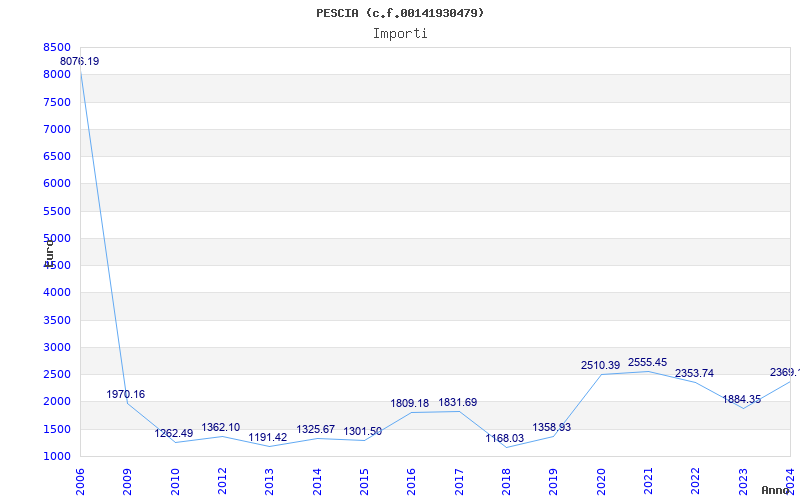Click y-axis value 1000
800x500 pixels.
57,456
